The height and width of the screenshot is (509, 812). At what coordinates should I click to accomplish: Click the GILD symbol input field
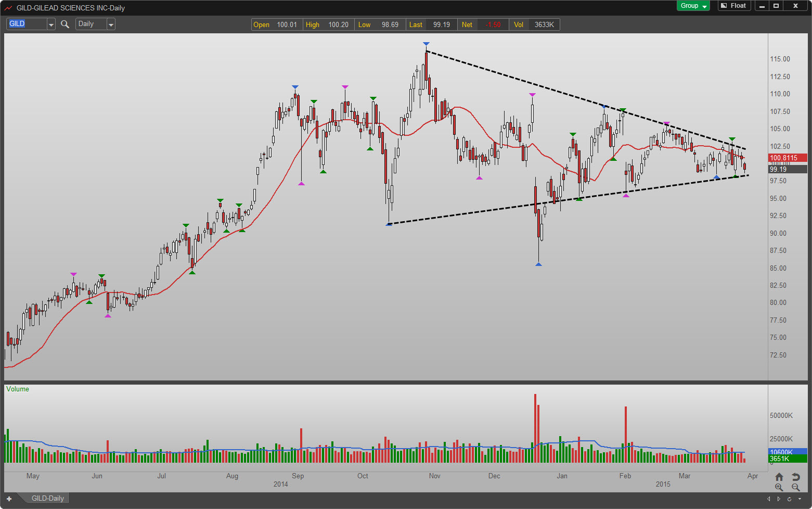(x=27, y=24)
